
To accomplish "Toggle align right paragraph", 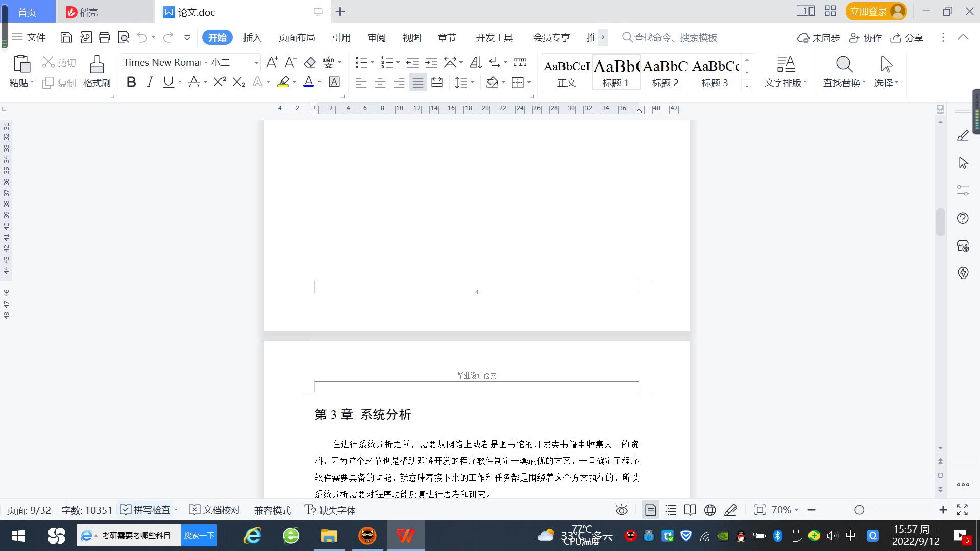I will (x=399, y=82).
